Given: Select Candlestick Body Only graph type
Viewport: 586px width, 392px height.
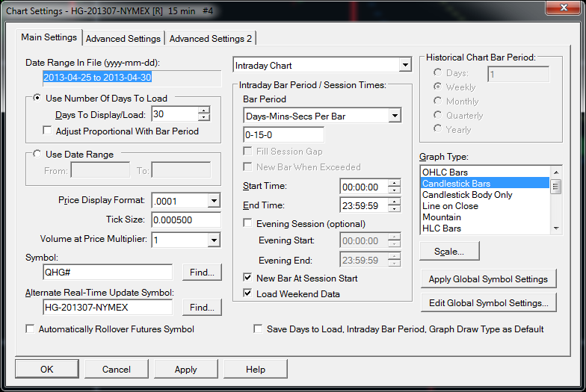Looking at the screenshot, I should point(485,194).
